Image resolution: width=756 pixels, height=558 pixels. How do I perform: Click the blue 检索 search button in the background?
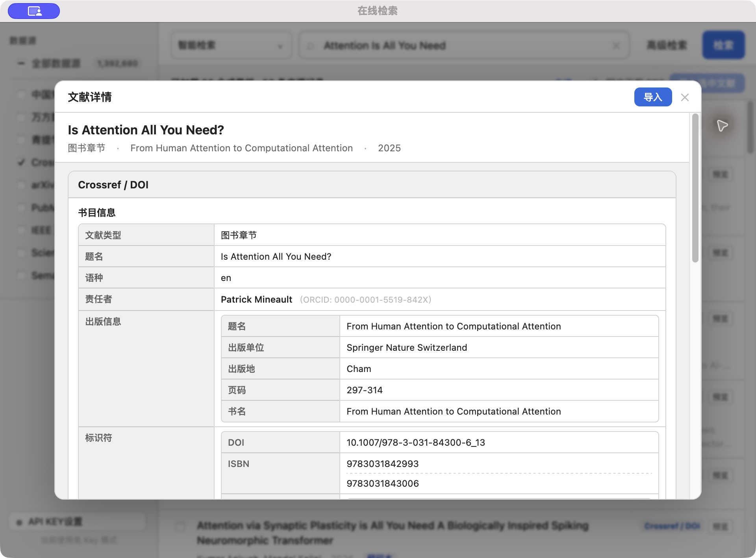click(723, 45)
